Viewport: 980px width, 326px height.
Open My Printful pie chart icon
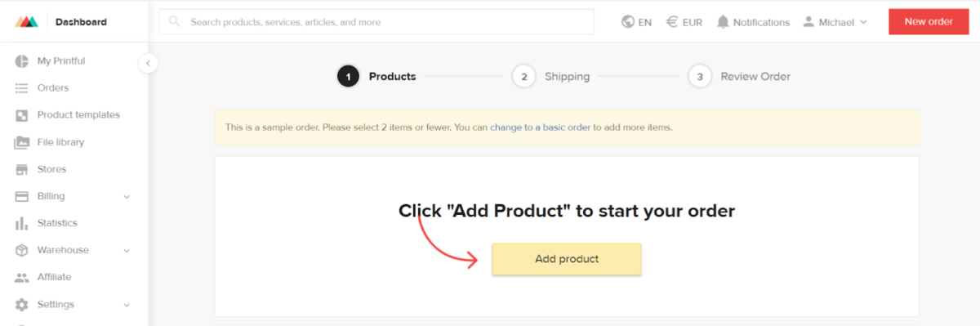click(22, 61)
